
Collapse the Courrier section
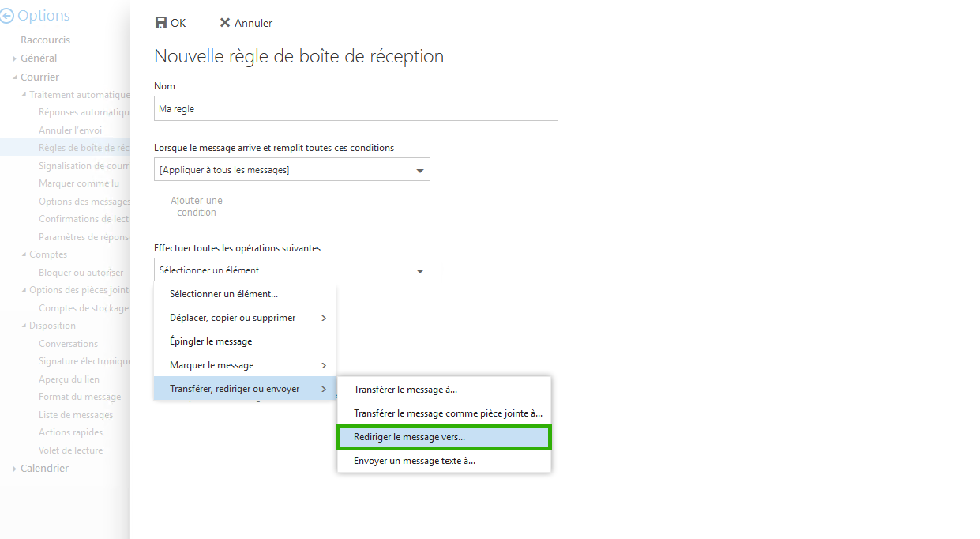pos(14,77)
